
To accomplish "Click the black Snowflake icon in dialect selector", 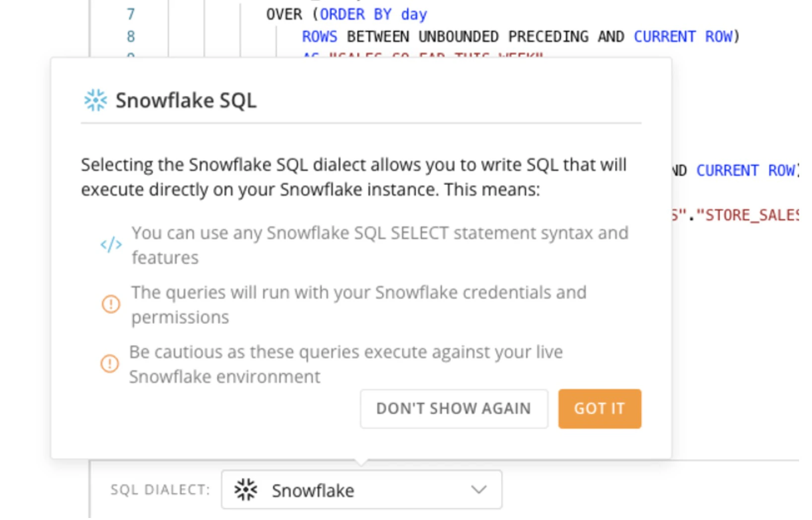I will [246, 490].
